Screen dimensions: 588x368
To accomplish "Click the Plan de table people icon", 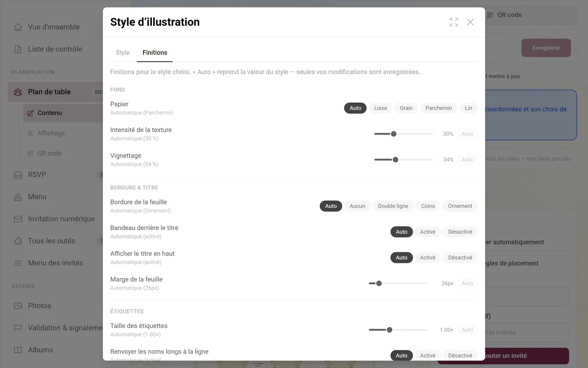I will click(18, 92).
